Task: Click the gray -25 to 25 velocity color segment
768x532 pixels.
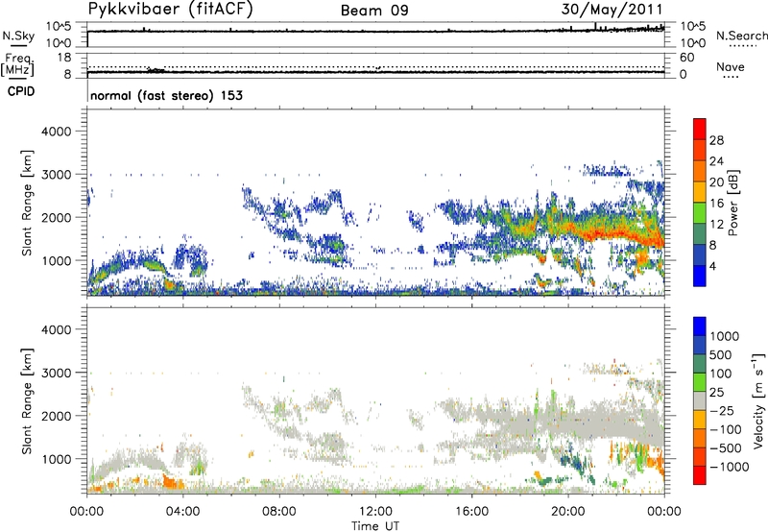Action: point(700,400)
